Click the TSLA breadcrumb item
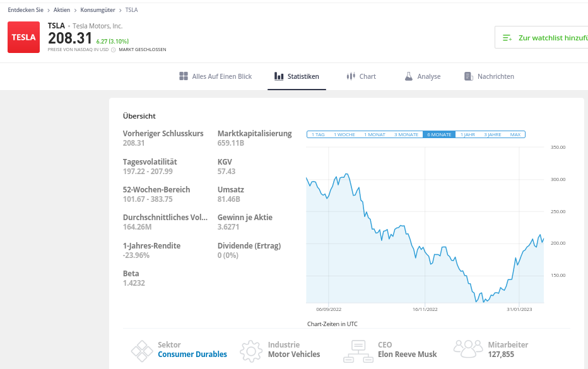 tap(132, 10)
